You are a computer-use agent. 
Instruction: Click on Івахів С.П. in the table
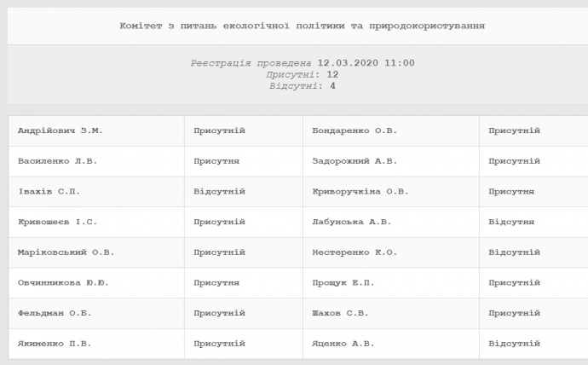click(x=49, y=192)
